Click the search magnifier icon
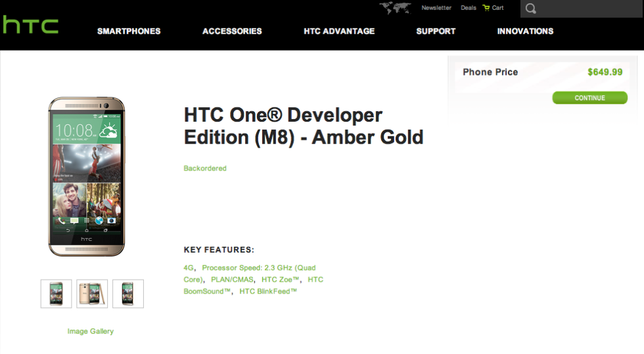644x354 pixels. tap(531, 9)
